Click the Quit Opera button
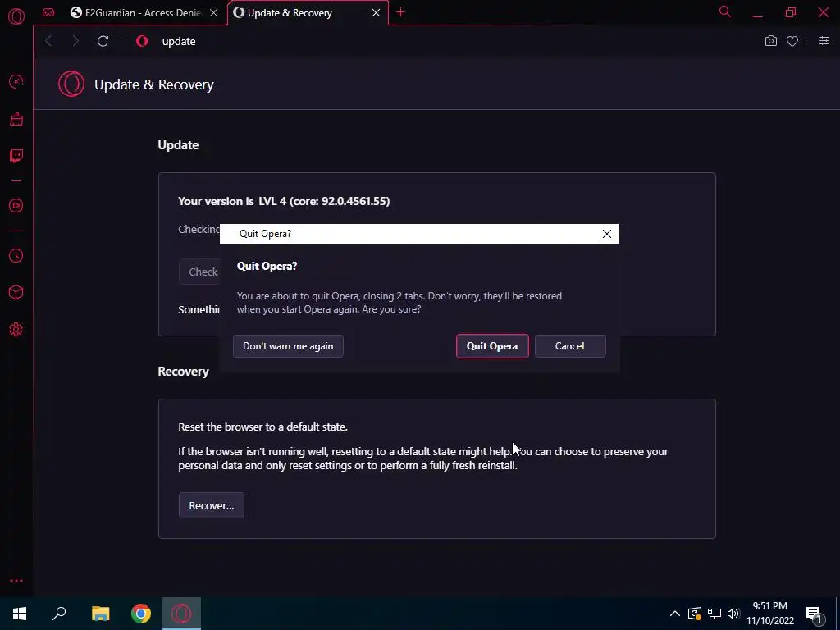Image resolution: width=840 pixels, height=630 pixels. tap(492, 346)
